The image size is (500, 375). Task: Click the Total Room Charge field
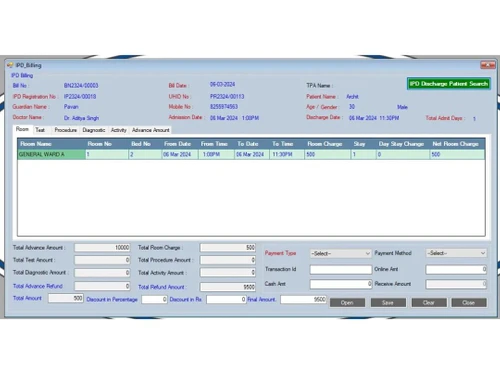coord(228,247)
